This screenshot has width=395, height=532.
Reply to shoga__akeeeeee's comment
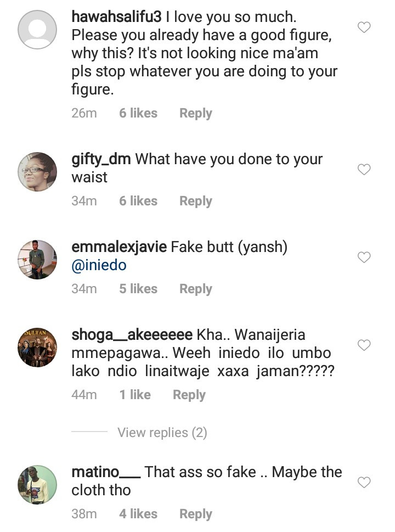tap(189, 394)
